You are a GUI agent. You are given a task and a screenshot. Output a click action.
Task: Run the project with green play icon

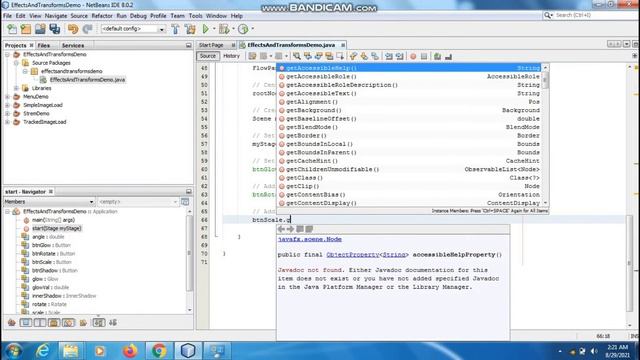pyautogui.click(x=206, y=29)
